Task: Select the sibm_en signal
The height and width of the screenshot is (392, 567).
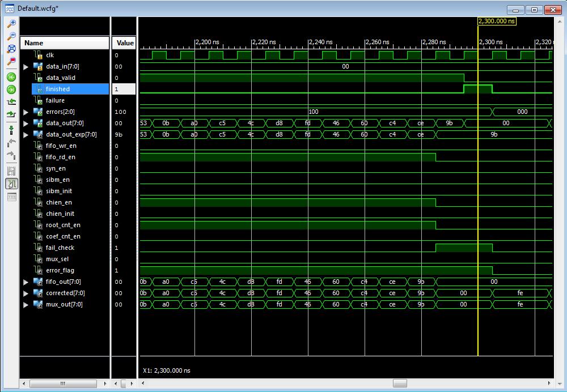Action: [x=57, y=180]
